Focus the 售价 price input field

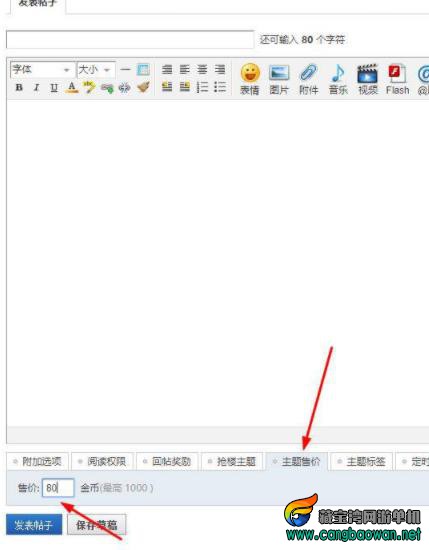[58, 488]
